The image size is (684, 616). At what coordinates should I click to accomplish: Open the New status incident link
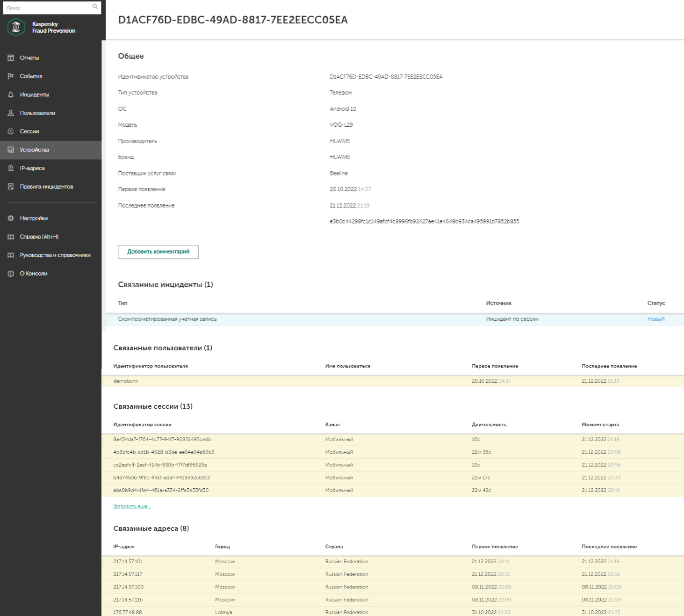click(655, 319)
